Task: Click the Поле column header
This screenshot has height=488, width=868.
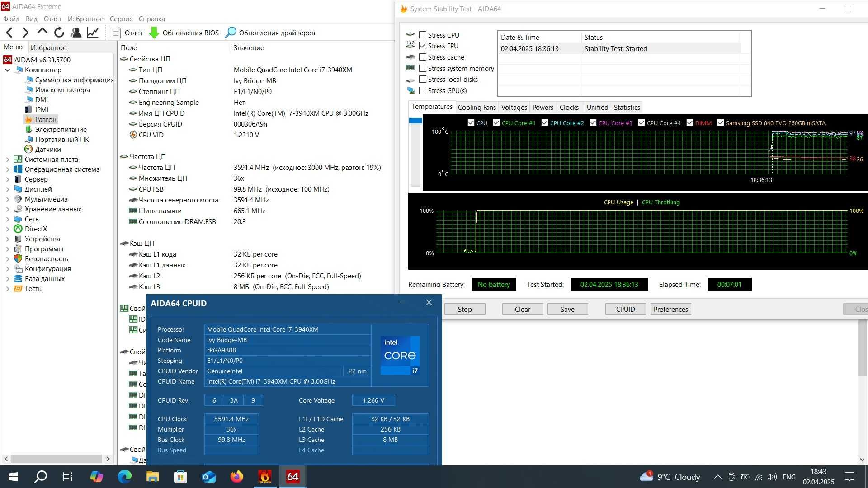Action: [129, 47]
